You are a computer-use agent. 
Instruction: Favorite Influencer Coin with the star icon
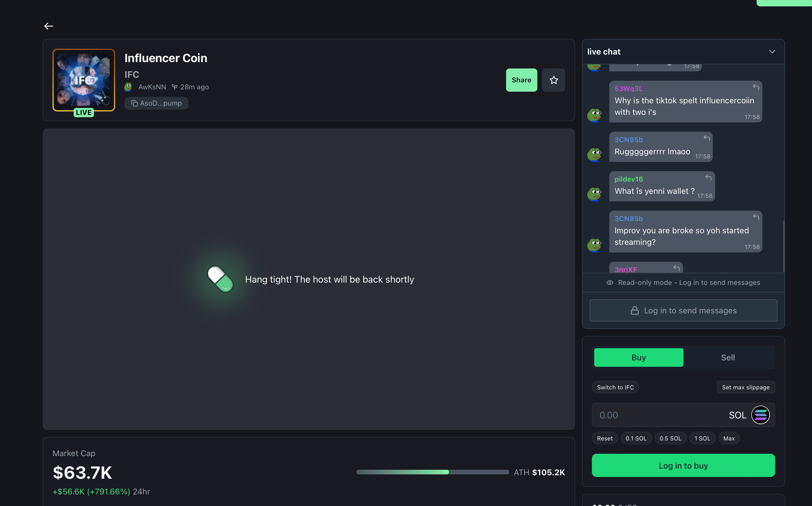click(x=554, y=80)
